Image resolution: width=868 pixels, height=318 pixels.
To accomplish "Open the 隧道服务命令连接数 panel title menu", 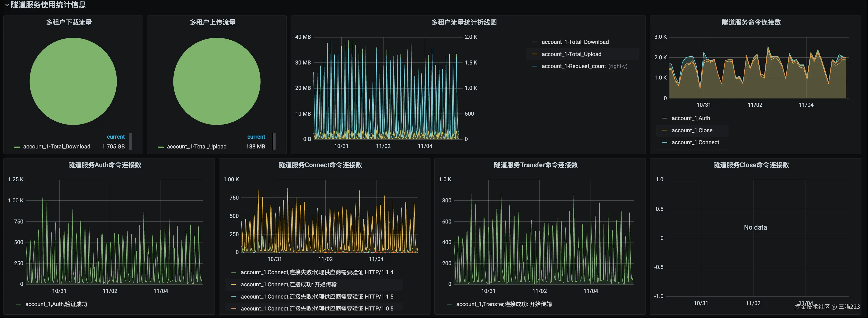I will [751, 23].
